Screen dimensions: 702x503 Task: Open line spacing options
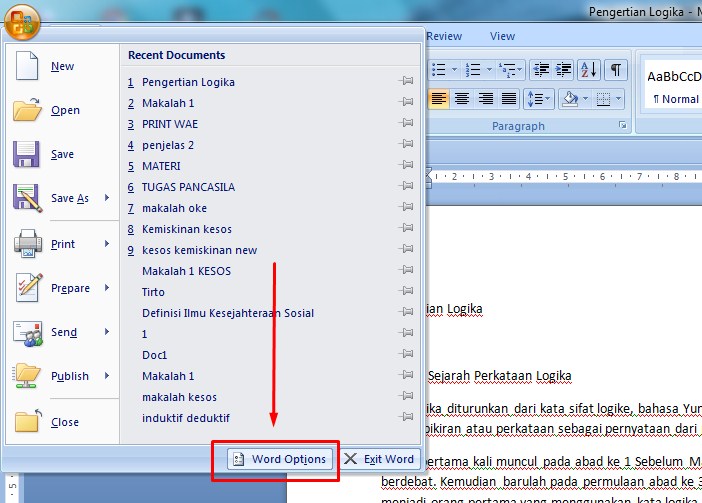[x=539, y=98]
